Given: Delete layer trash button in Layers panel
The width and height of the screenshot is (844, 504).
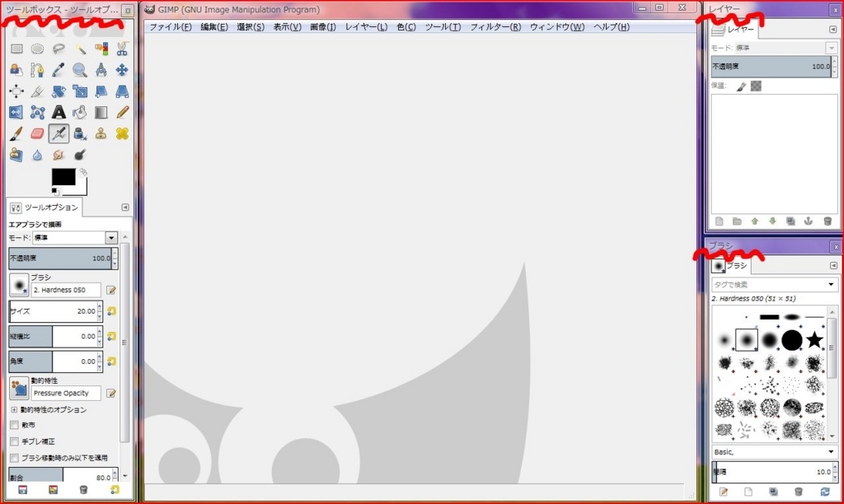Looking at the screenshot, I should 828,222.
